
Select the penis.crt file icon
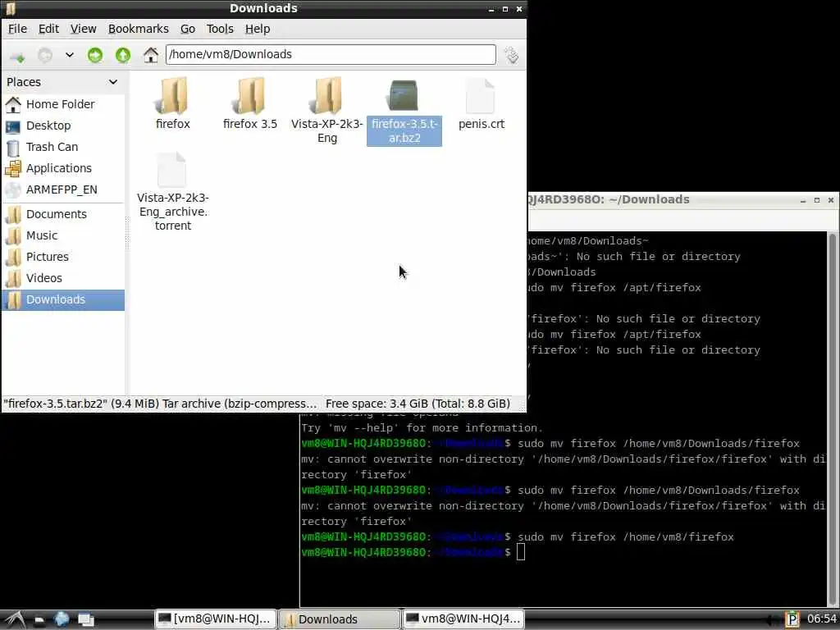coord(481,104)
